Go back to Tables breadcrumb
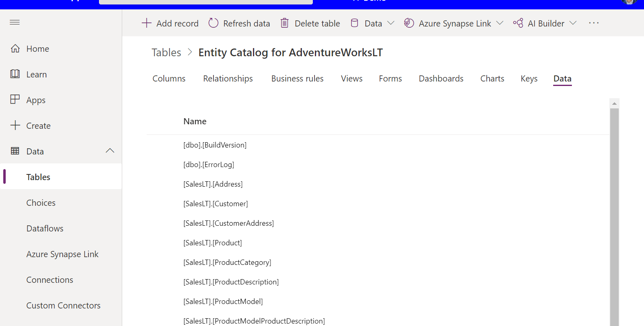 166,52
